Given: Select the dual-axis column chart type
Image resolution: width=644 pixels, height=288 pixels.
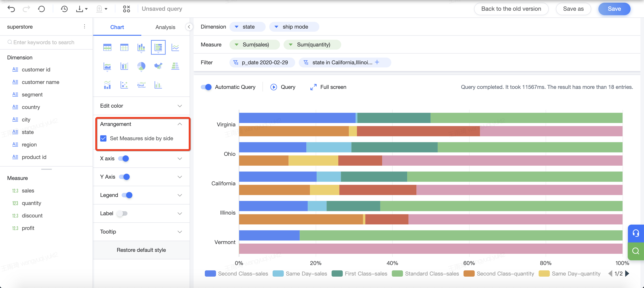Looking at the screenshot, I should point(124,66).
